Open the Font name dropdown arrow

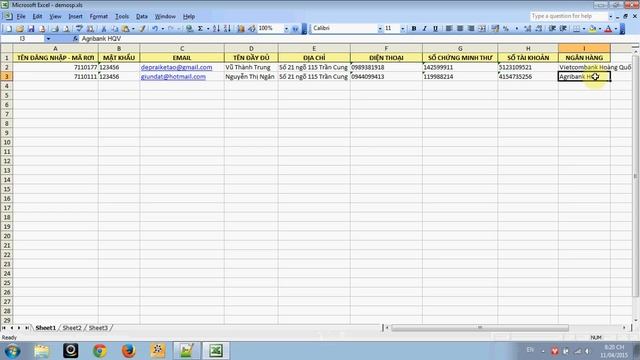380,29
